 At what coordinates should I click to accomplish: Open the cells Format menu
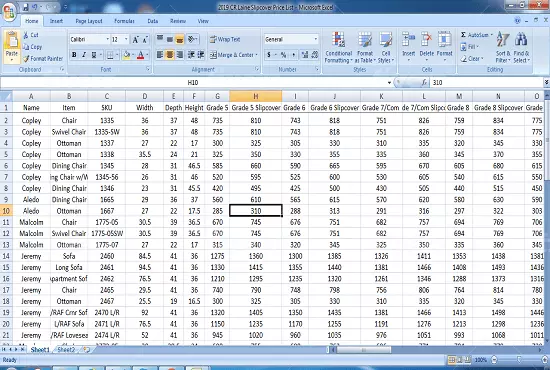(x=444, y=47)
